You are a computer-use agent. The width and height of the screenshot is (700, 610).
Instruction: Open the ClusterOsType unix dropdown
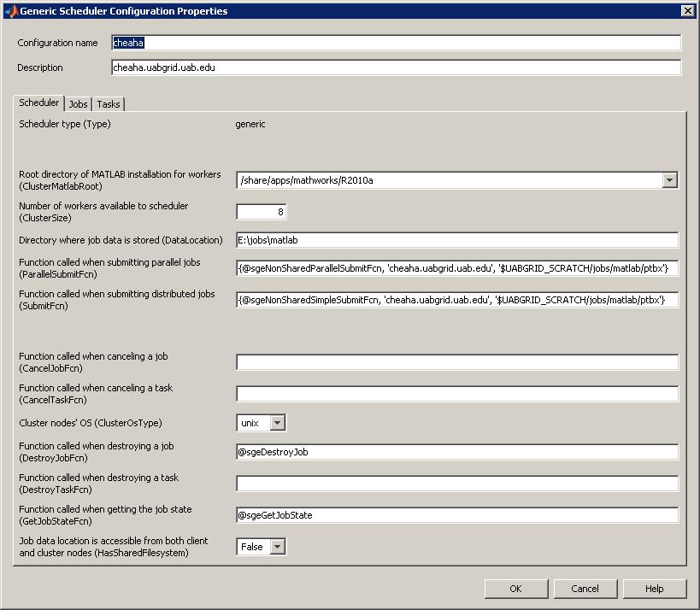[277, 423]
